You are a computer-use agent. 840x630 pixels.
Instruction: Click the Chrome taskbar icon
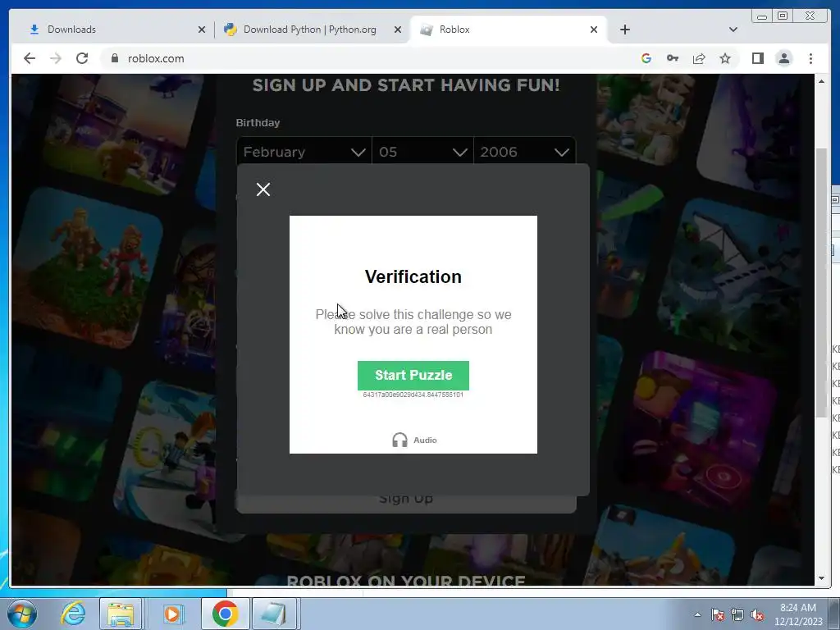(225, 614)
